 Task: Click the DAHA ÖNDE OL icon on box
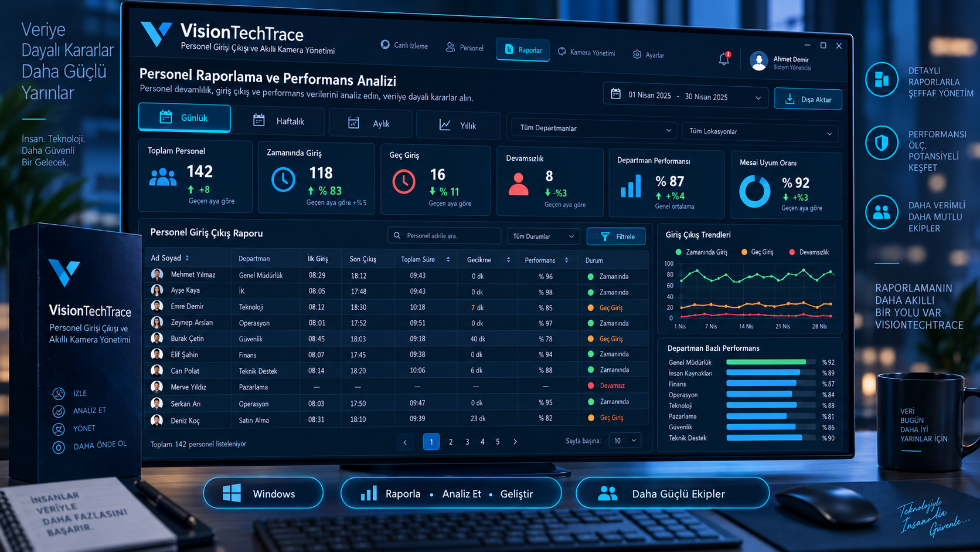point(58,448)
